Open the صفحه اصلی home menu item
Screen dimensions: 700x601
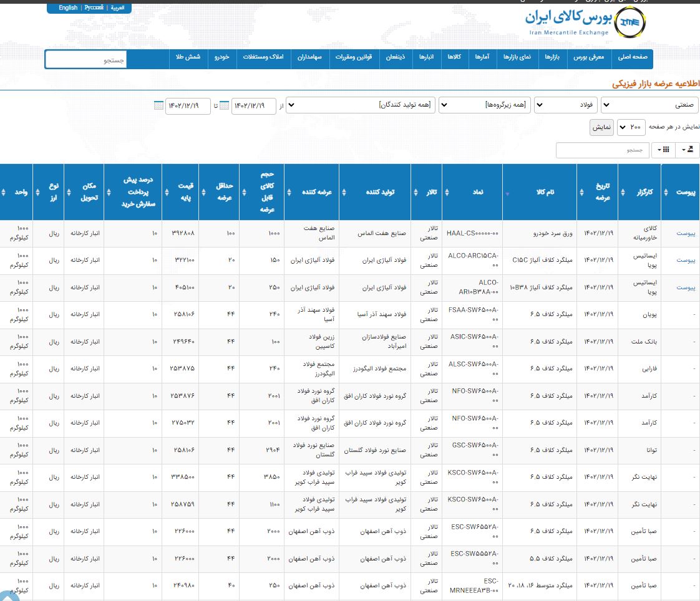click(632, 57)
